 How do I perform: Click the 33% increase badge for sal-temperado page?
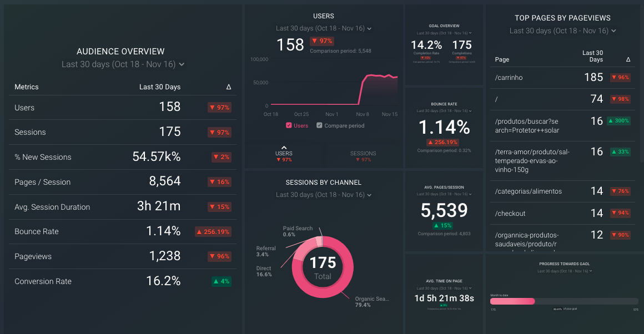click(x=620, y=152)
